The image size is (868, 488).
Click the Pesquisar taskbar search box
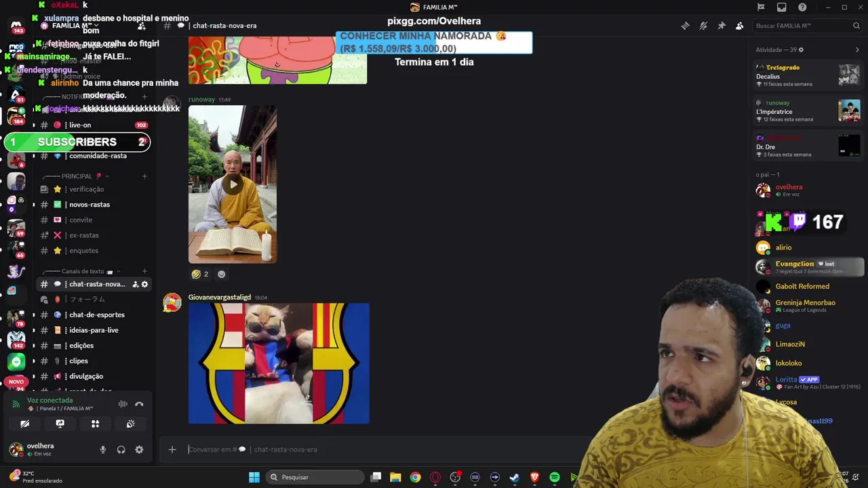pos(315,477)
